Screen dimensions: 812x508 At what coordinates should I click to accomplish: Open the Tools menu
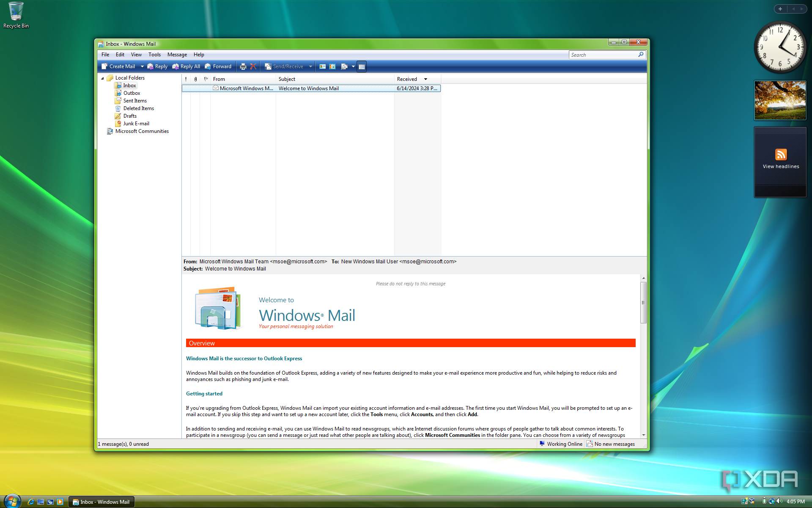[154, 54]
